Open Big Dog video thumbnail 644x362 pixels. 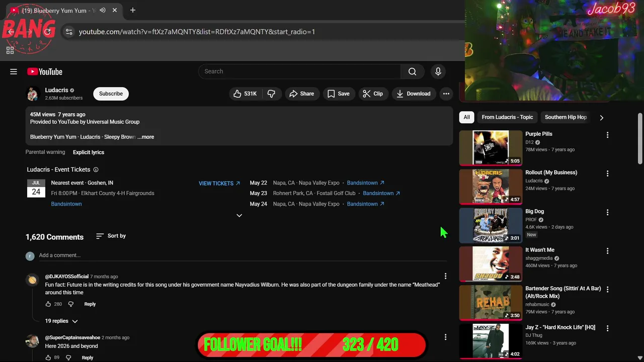[491, 225]
